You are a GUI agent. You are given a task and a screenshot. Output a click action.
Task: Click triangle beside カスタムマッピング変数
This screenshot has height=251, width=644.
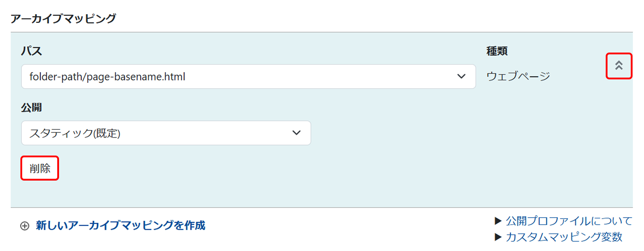click(x=498, y=237)
